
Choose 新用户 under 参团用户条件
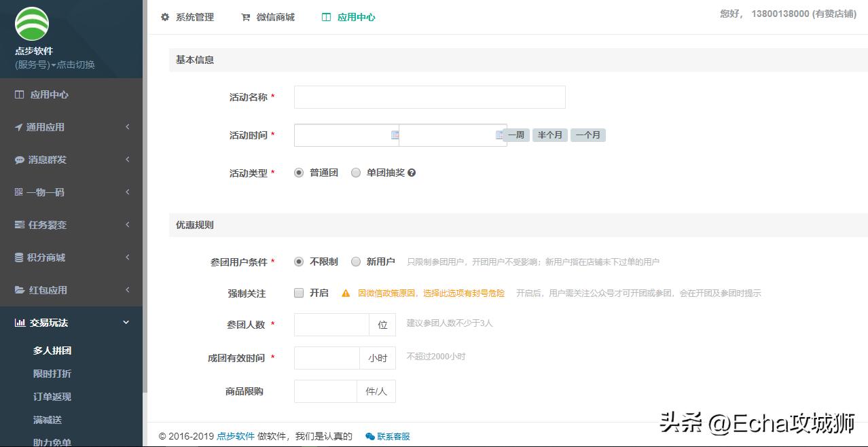pyautogui.click(x=356, y=261)
